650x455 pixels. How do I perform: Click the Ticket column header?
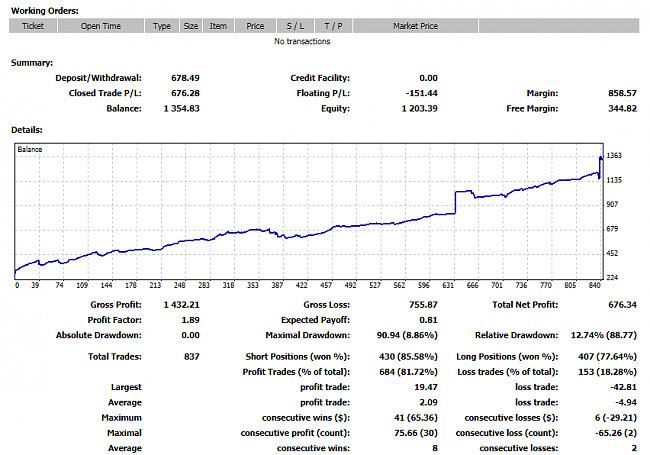coord(33,26)
